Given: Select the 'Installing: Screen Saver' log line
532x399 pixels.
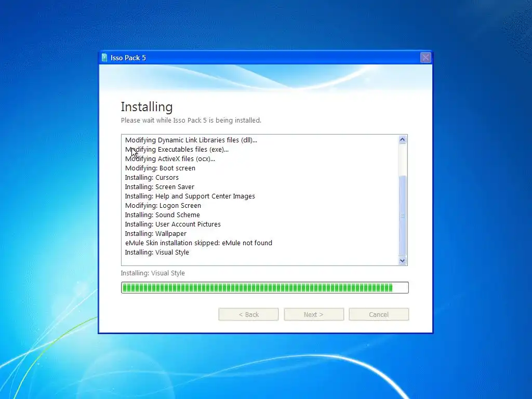Looking at the screenshot, I should pos(159,187).
